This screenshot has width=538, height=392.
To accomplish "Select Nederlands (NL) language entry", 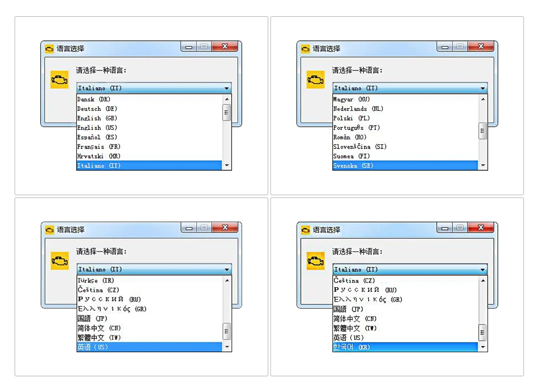I will point(406,109).
